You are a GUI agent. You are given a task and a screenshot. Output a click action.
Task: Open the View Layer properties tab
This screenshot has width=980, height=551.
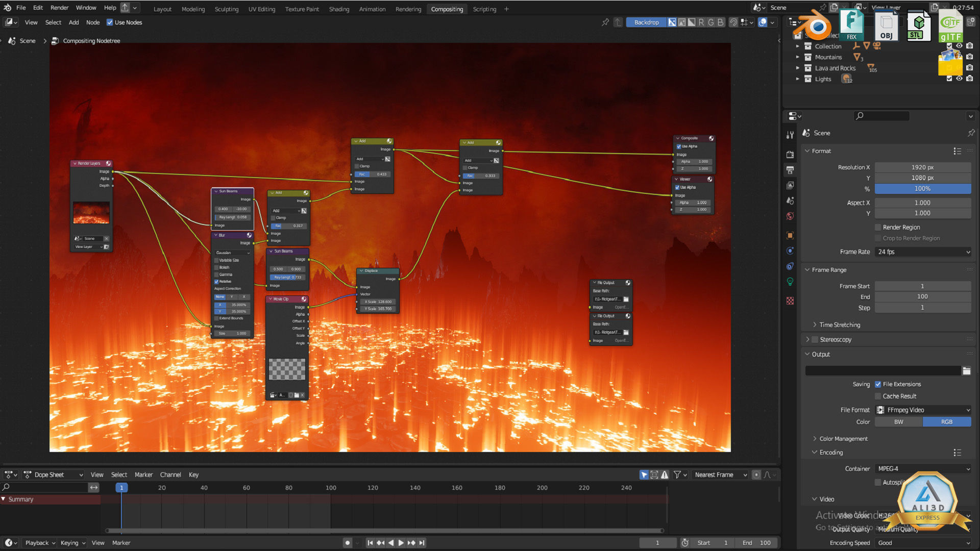pyautogui.click(x=790, y=185)
